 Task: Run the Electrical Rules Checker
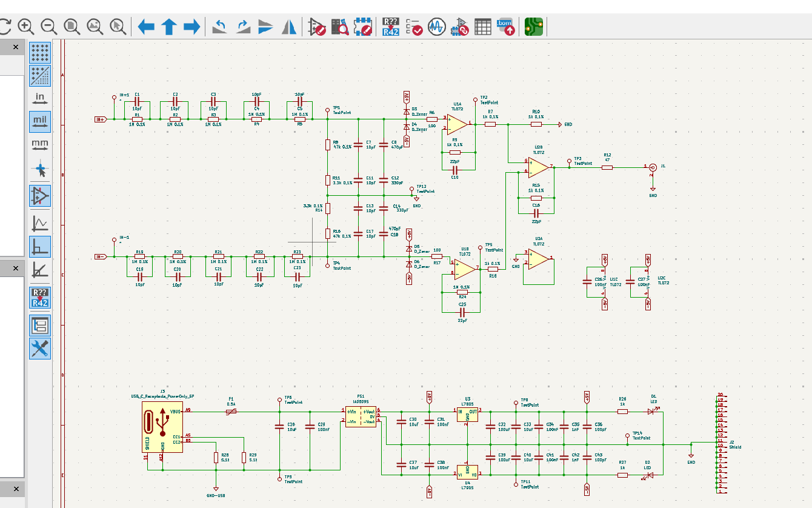pos(415,27)
